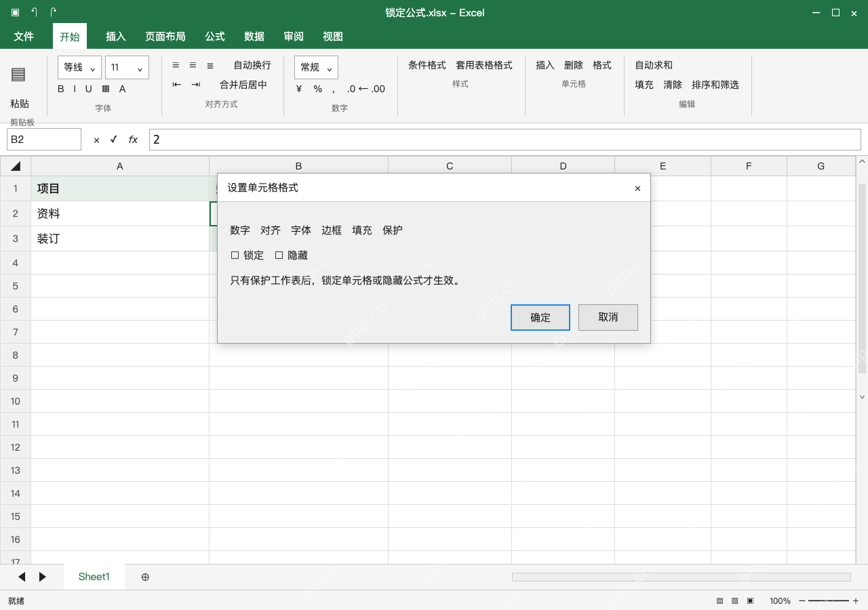The width and height of the screenshot is (868, 610).
Task: Check the 锁定 checkbox
Action: (235, 256)
